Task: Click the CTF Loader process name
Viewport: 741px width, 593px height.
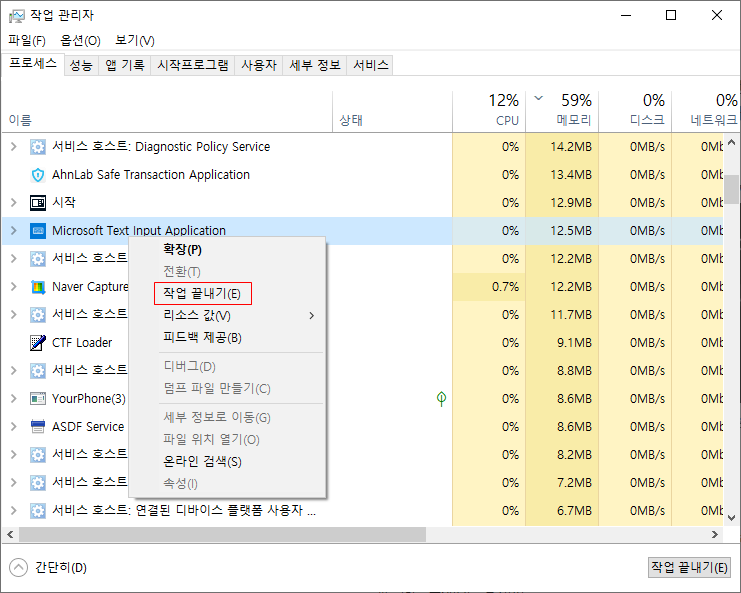Action: click(82, 343)
